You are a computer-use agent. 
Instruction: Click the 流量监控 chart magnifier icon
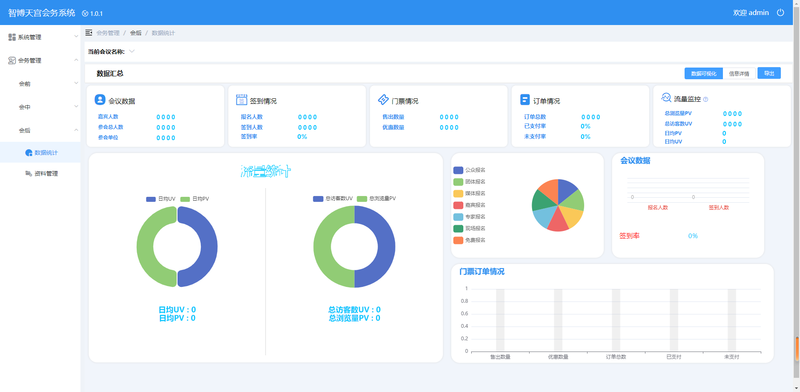coord(666,97)
